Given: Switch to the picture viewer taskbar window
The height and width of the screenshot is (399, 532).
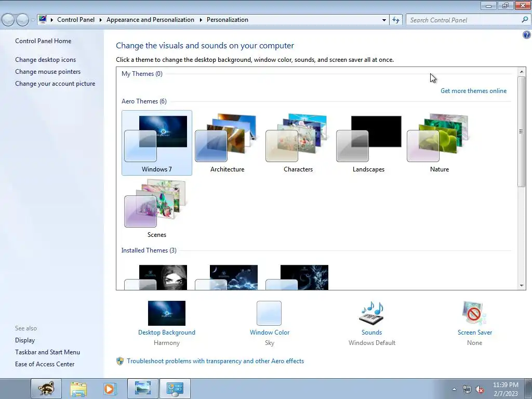Looking at the screenshot, I should point(142,389).
